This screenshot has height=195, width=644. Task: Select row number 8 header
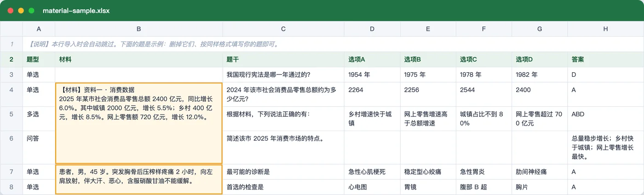[11, 187]
